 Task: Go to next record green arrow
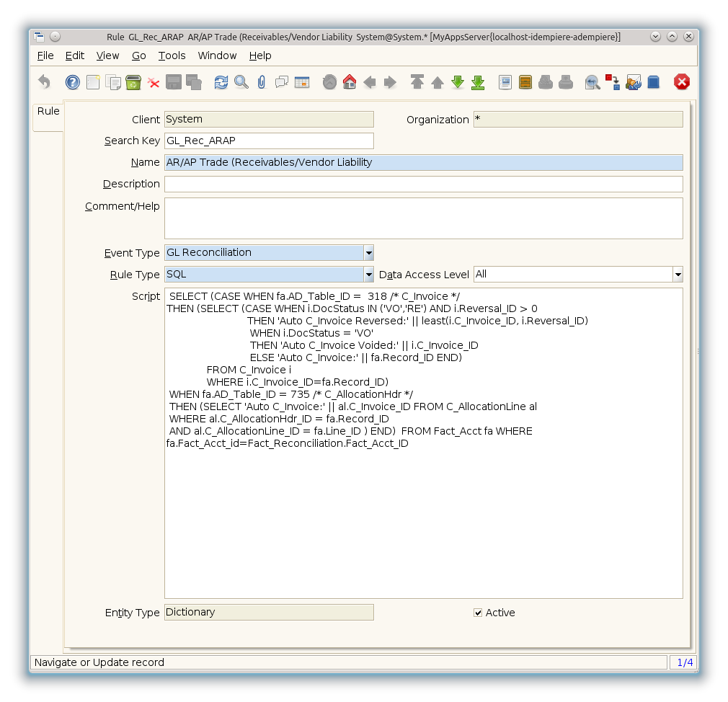[458, 82]
